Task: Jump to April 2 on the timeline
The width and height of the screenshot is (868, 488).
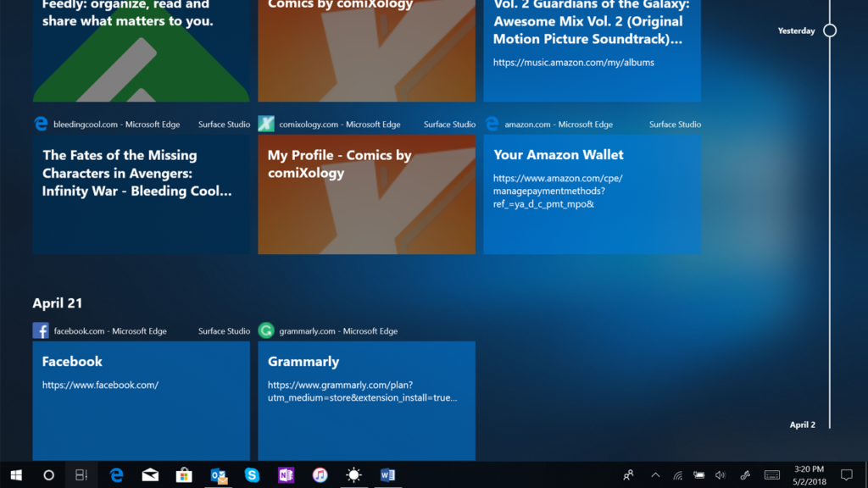Action: point(802,425)
